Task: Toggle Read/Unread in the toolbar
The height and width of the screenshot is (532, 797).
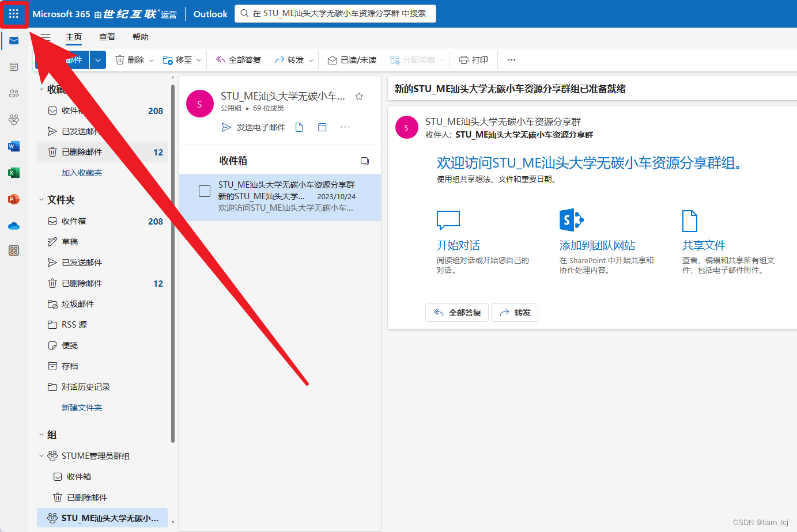Action: 352,60
